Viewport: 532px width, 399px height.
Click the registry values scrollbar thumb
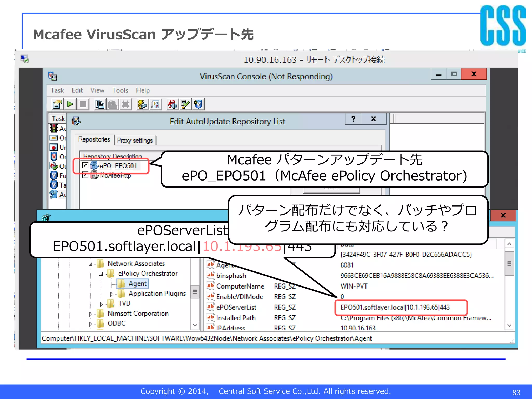coord(509,263)
